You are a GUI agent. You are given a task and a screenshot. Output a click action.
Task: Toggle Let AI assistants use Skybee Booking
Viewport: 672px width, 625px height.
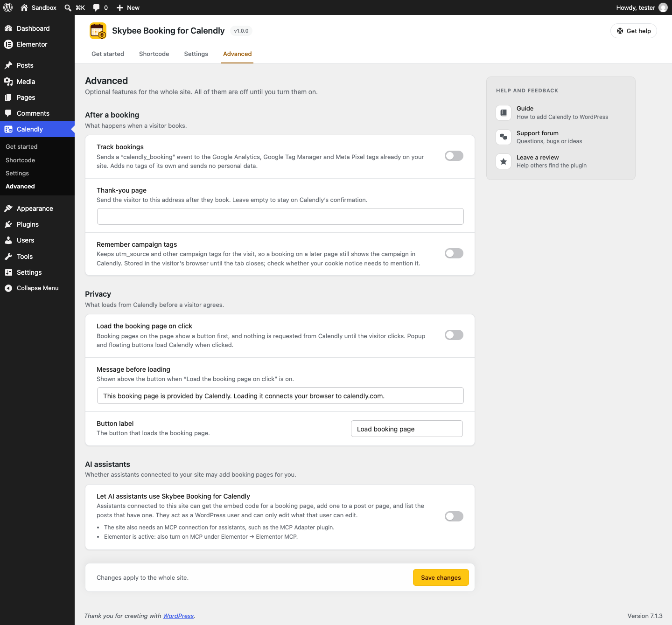(454, 516)
